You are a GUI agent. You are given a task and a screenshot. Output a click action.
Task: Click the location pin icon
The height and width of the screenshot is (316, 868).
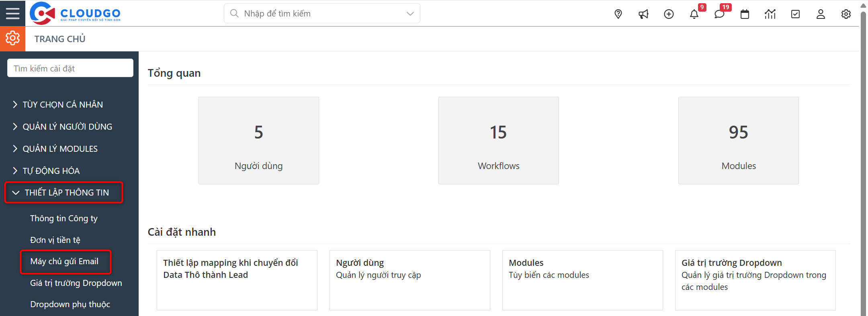click(618, 14)
